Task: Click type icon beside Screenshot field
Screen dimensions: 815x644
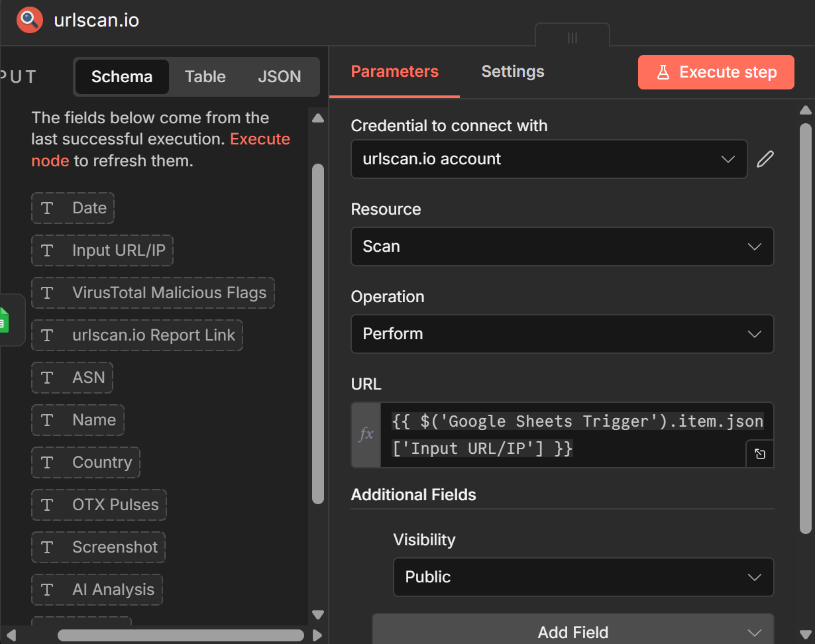Action: pyautogui.click(x=47, y=547)
